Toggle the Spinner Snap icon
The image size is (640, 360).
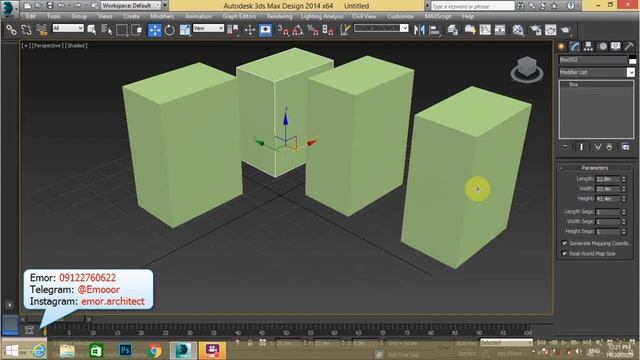328,30
